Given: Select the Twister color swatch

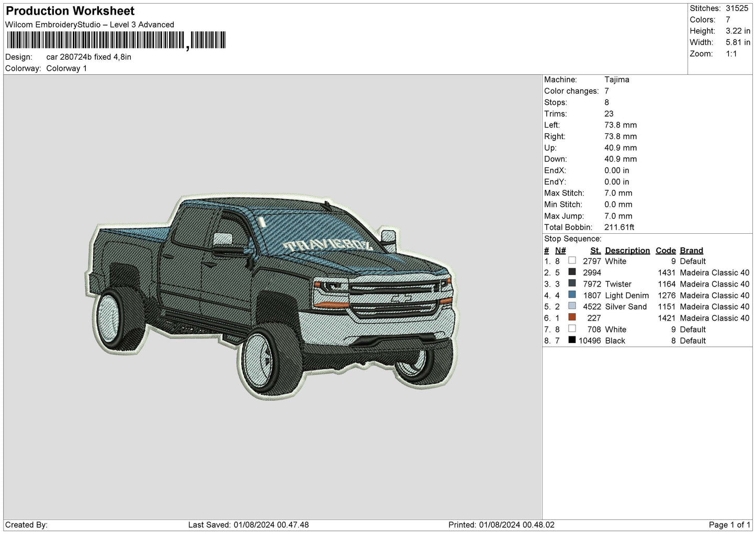Looking at the screenshot, I should pos(572,283).
